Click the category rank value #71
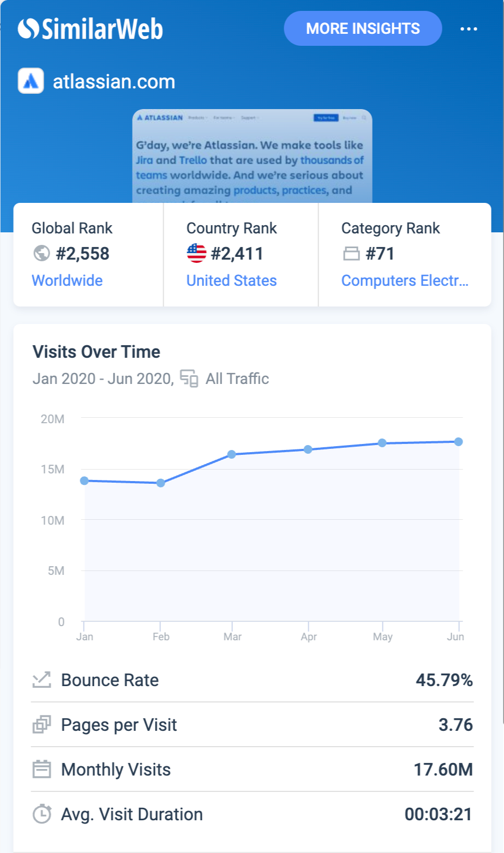The image size is (504, 853). [380, 254]
